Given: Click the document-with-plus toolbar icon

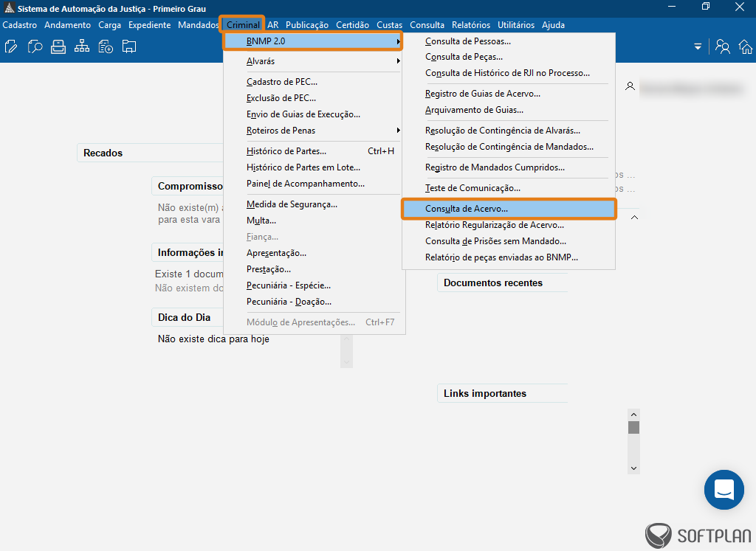Looking at the screenshot, I should [106, 46].
